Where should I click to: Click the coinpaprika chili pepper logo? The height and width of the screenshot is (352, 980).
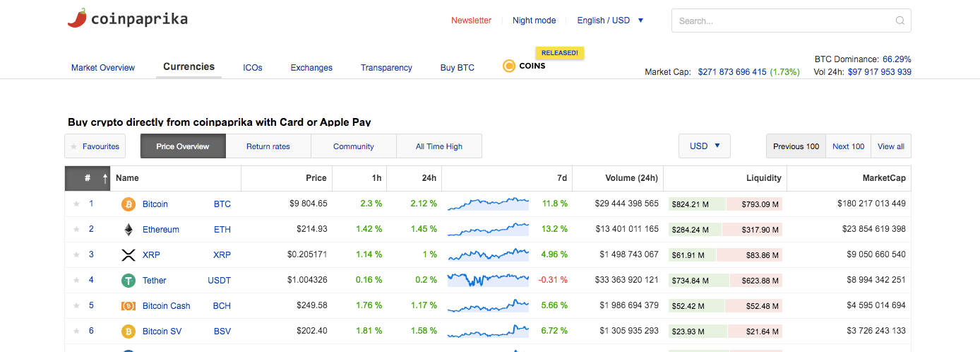pos(77,18)
